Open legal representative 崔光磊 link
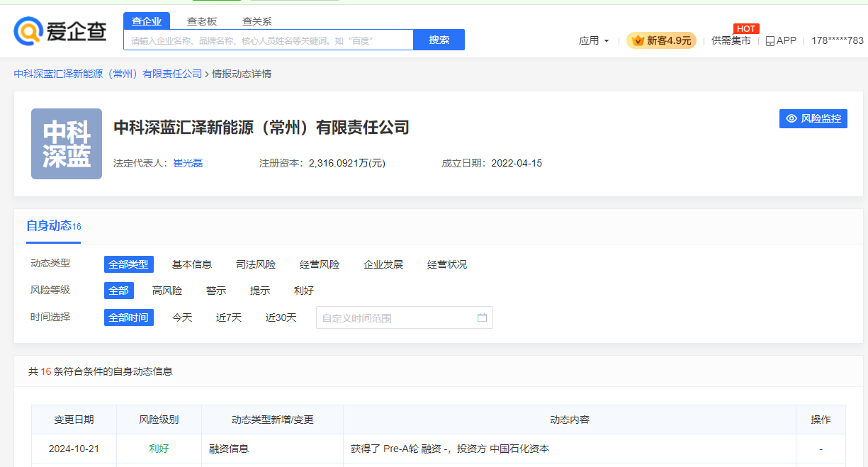868x467 pixels. pos(188,163)
